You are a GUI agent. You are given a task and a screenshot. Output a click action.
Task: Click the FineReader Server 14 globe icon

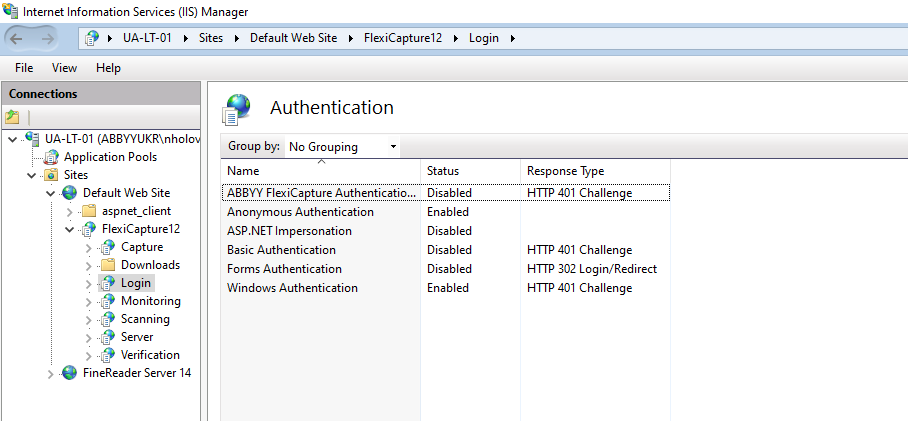point(70,373)
